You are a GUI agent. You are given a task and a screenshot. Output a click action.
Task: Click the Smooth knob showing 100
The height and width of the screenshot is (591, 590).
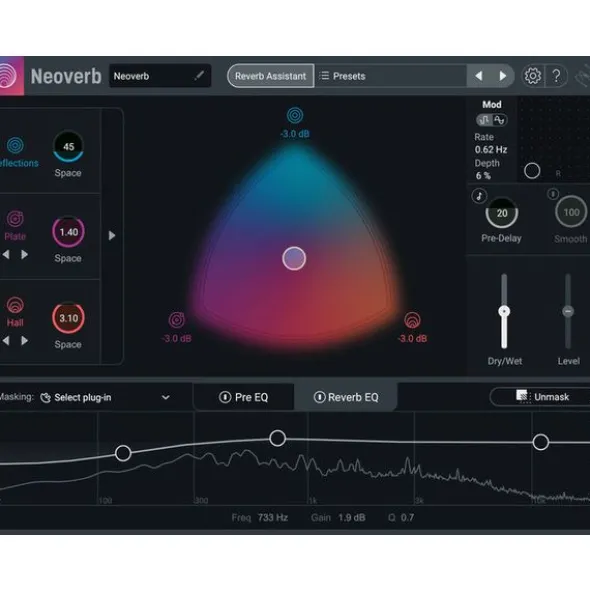click(571, 212)
